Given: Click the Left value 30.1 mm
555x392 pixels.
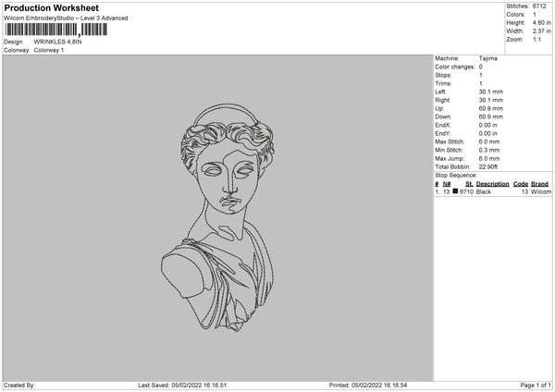Looking at the screenshot, I should 491,92.
